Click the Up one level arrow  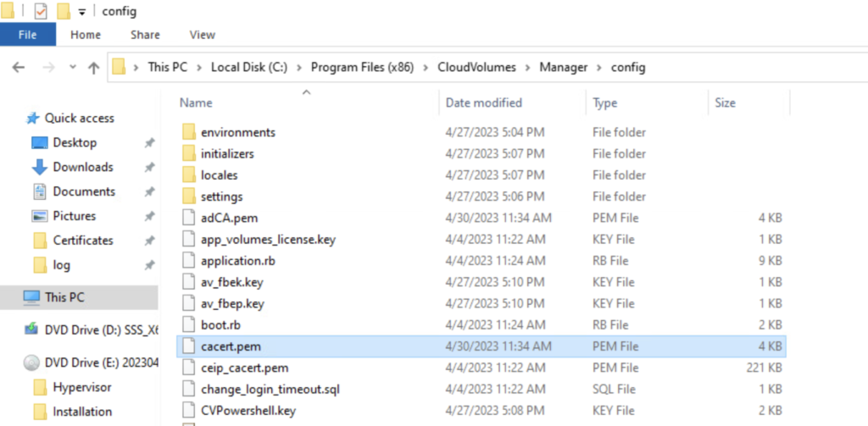pyautogui.click(x=94, y=68)
